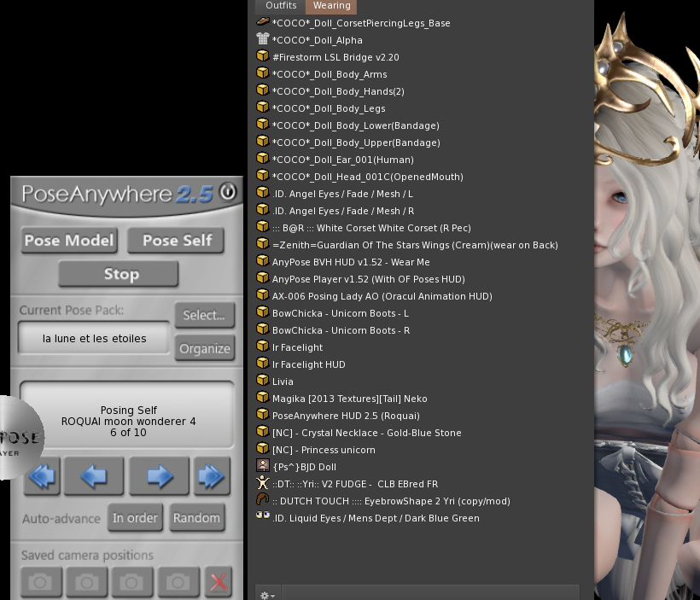This screenshot has height=600, width=700.
Task: Select first saved camera position slot
Action: tap(41, 582)
